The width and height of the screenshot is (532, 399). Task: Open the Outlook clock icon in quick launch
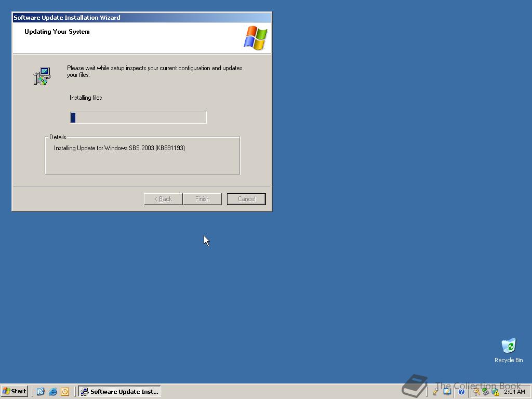click(65, 392)
